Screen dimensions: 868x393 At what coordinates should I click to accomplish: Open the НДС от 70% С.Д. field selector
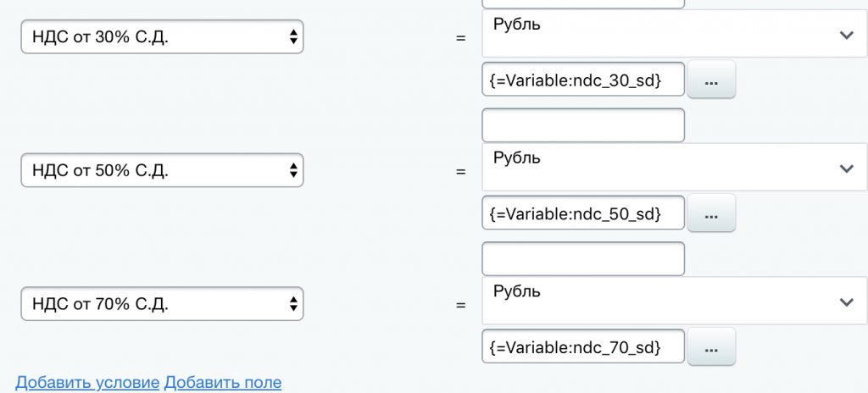(162, 303)
